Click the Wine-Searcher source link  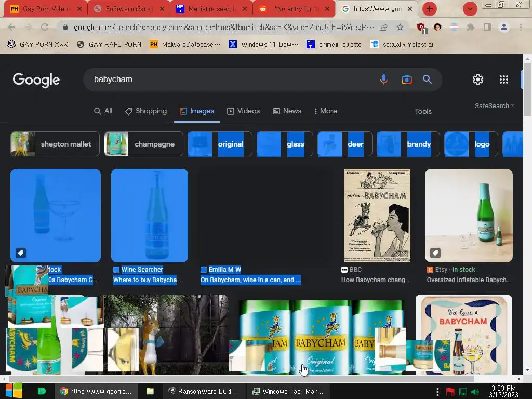pos(142,270)
